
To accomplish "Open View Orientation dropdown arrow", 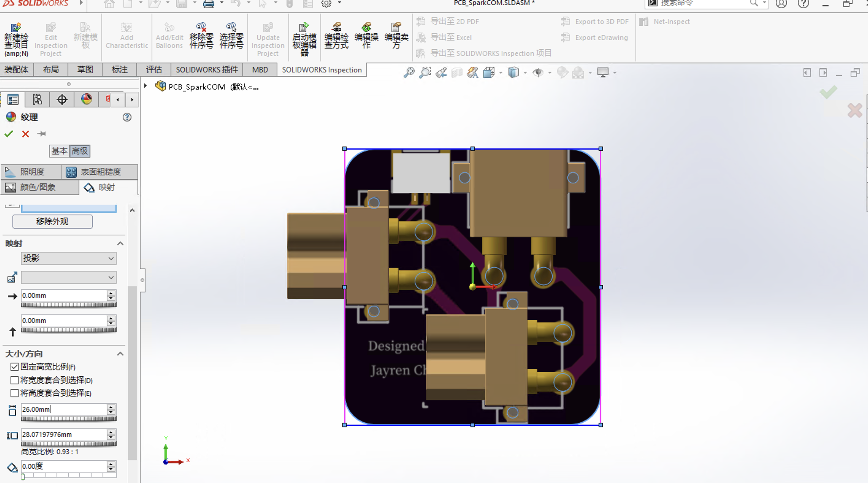I will [501, 73].
